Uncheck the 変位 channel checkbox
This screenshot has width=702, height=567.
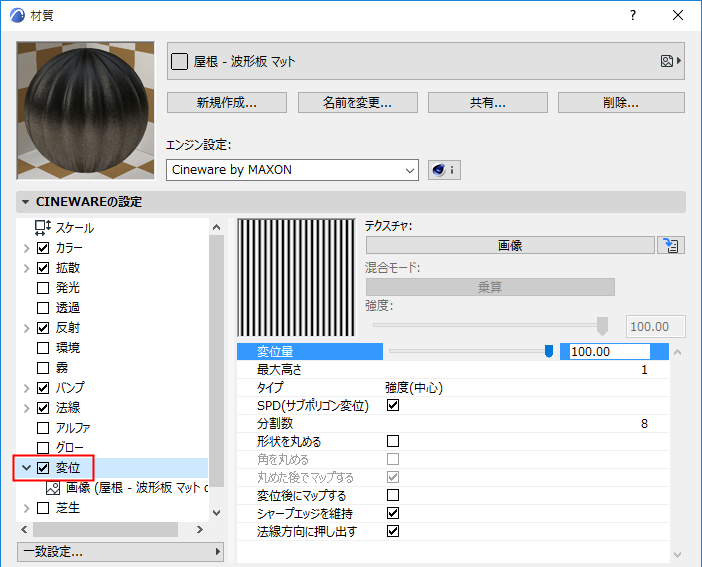(x=43, y=468)
